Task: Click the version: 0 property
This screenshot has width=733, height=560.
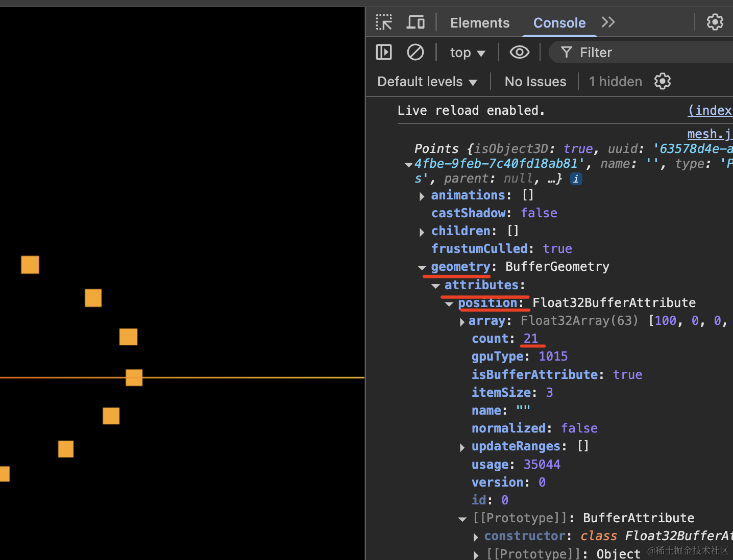Action: click(508, 482)
